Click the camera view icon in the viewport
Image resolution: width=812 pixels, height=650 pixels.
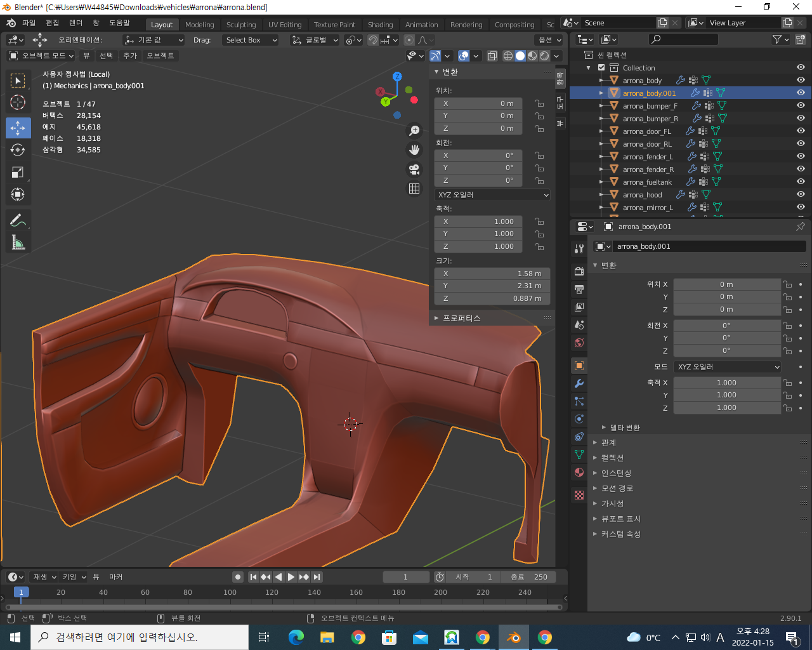(414, 169)
